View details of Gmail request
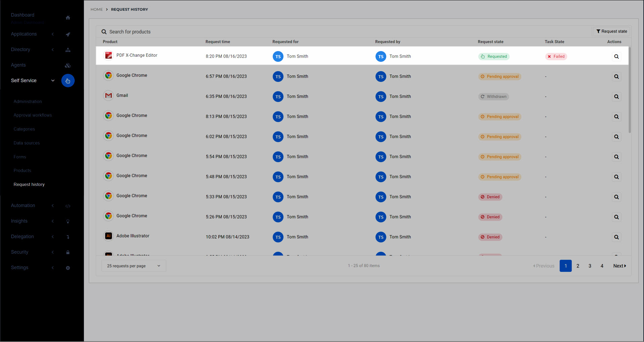This screenshot has height=342, width=644. click(616, 97)
